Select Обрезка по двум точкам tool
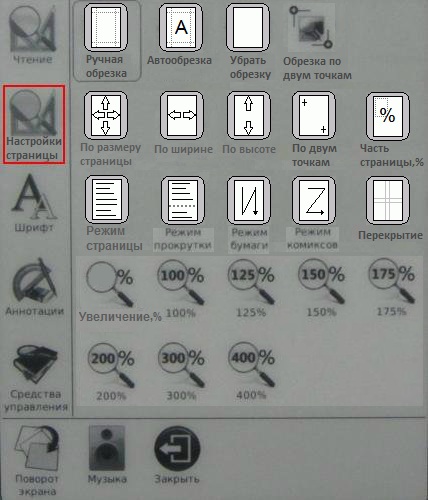 tap(311, 27)
